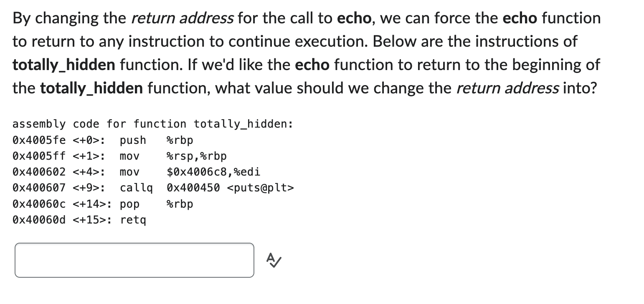The height and width of the screenshot is (304, 644).
Task: Click the address 0x4005fe in the assembly listing
Action: click(x=39, y=140)
